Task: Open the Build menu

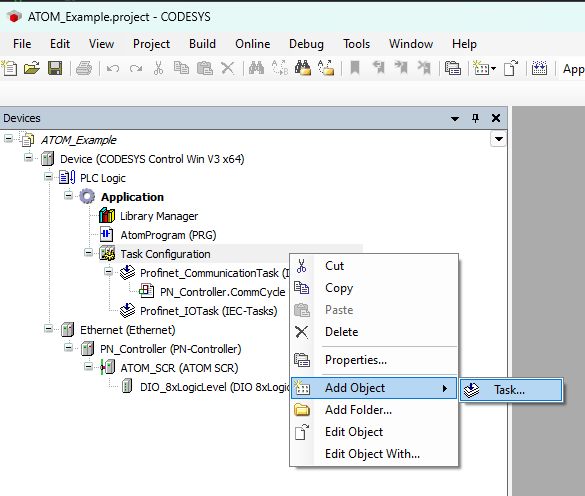Action: click(x=202, y=44)
